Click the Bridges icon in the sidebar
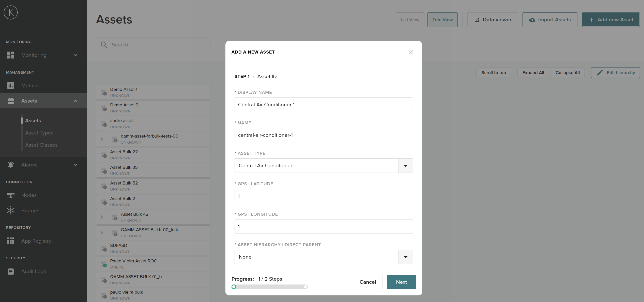644x302 pixels. 10,210
